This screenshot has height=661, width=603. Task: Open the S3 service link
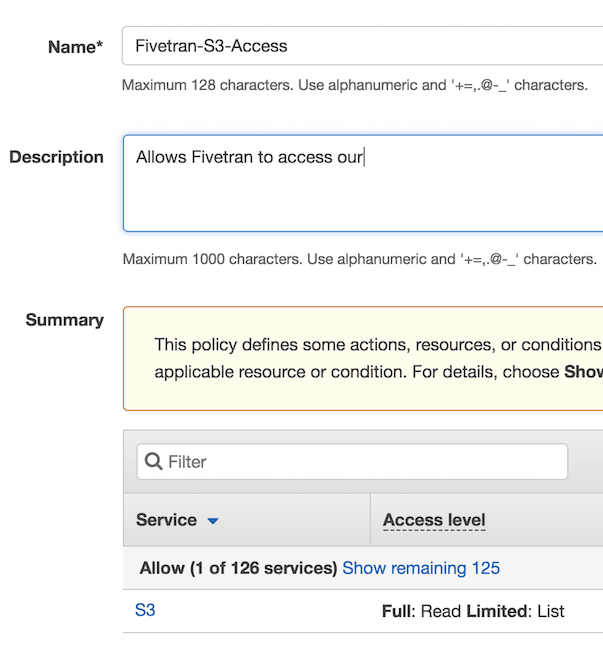click(x=145, y=610)
